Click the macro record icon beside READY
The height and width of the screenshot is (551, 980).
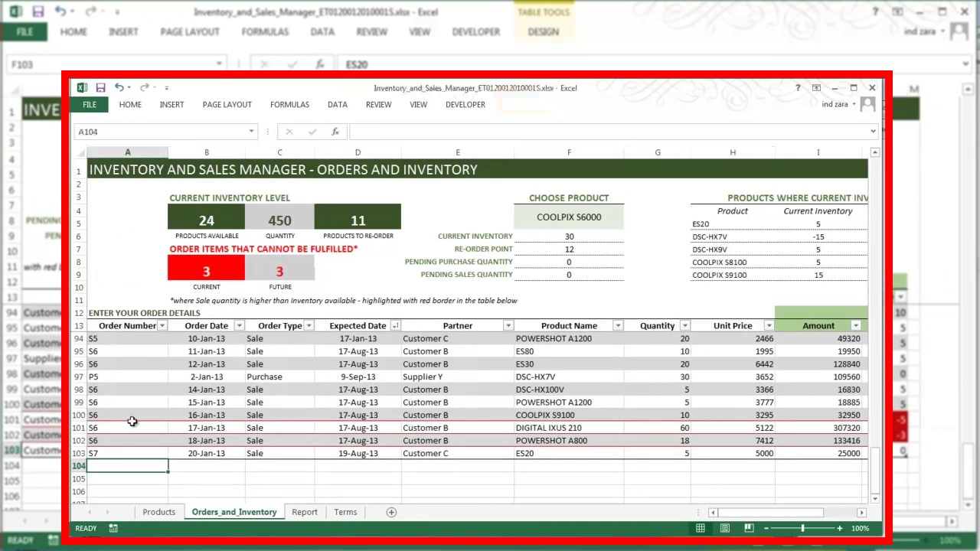(113, 528)
